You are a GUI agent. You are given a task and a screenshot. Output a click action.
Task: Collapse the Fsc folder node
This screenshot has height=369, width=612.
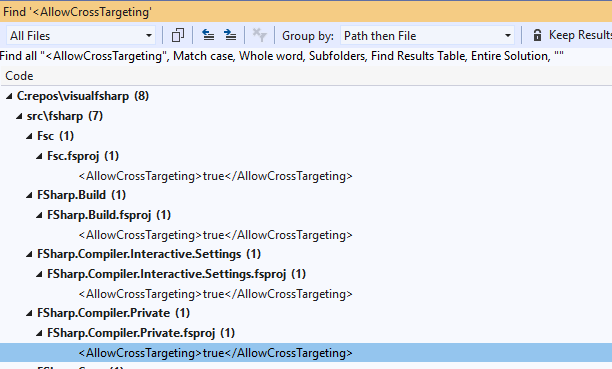pyautogui.click(x=29, y=136)
